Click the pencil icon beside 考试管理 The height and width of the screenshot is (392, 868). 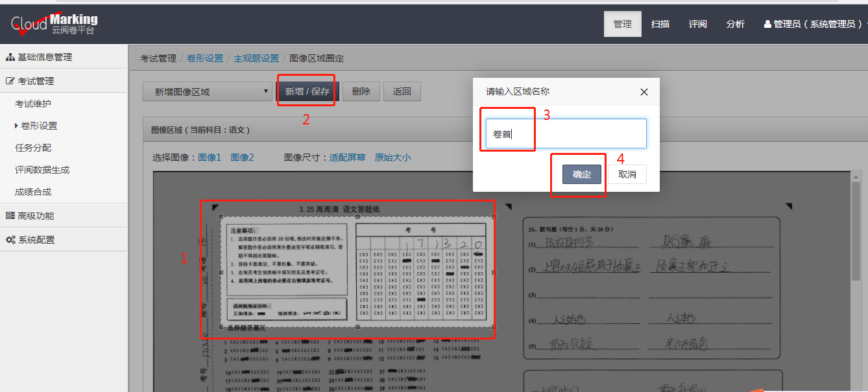pyautogui.click(x=10, y=80)
